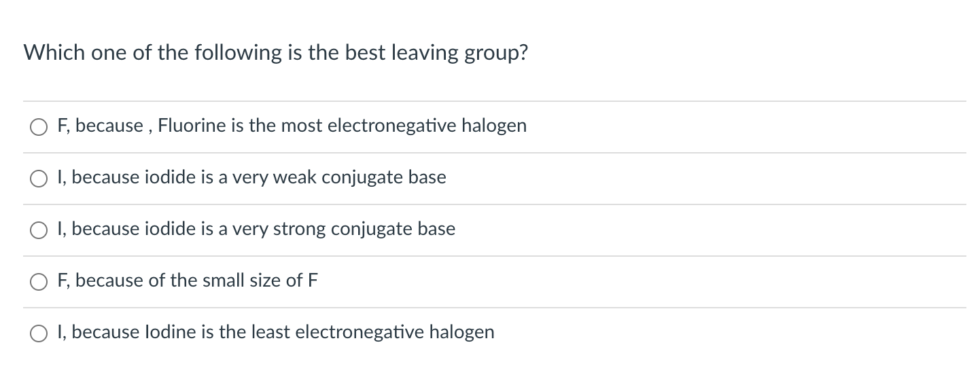
Task: Choose the radio button for iodide weak conjugate base
Action: (39, 179)
